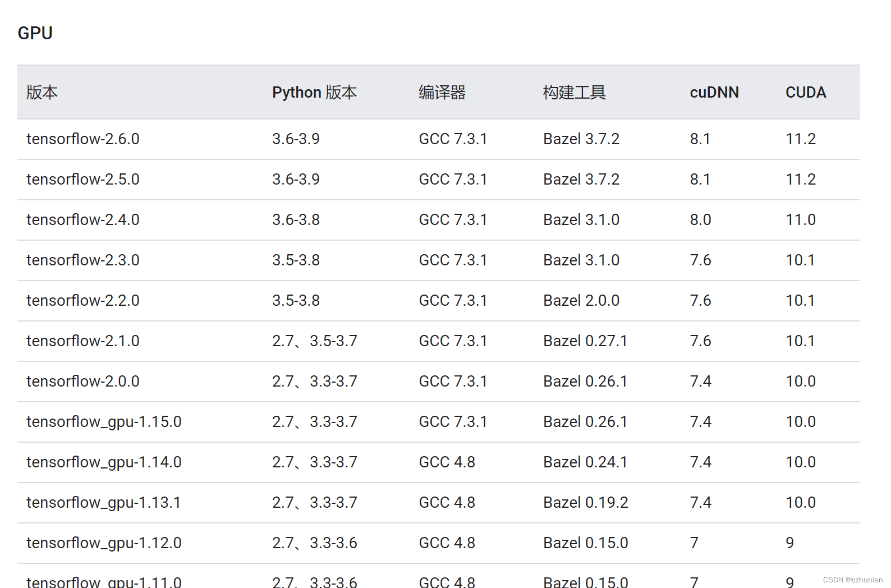Click Python 3.6-3.8 in tensorflow-2.4.0 row
891x588 pixels.
click(x=296, y=219)
